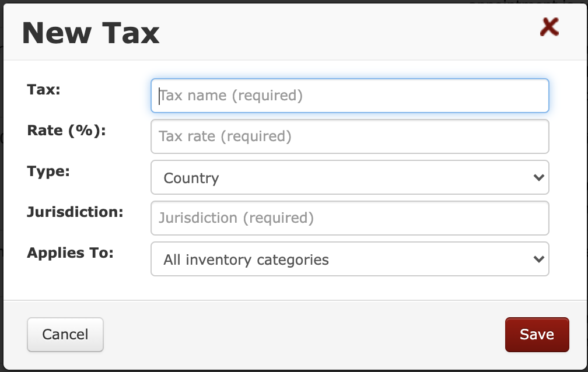This screenshot has height=372, width=588.
Task: Save the new tax entry
Action: pyautogui.click(x=537, y=335)
